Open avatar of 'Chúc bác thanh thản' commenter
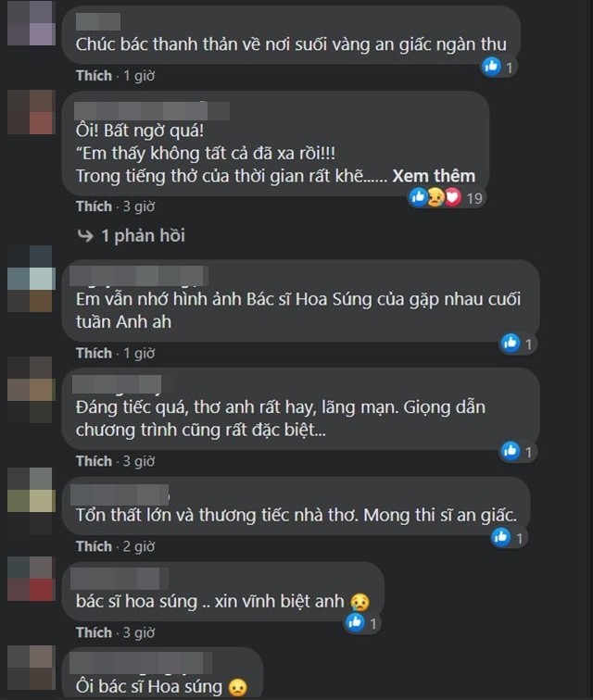 point(32,23)
